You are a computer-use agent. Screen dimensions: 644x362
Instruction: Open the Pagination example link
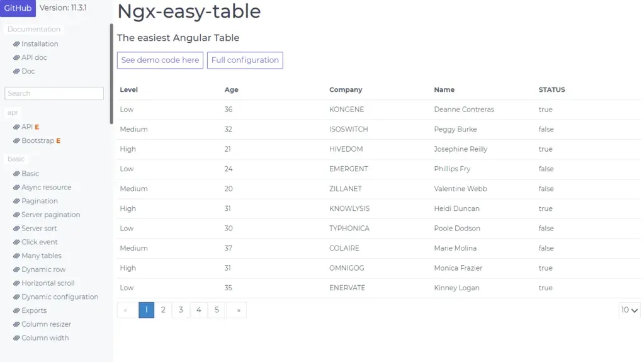(40, 201)
